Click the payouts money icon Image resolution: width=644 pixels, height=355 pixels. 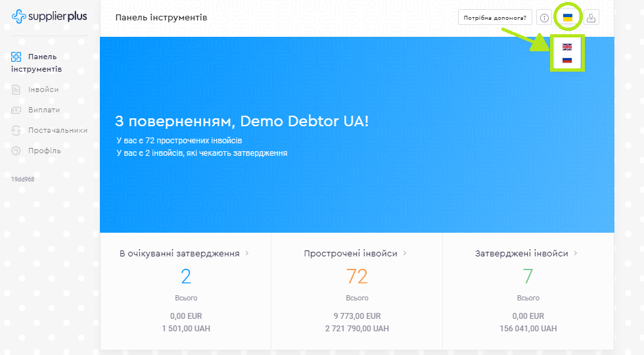16,110
